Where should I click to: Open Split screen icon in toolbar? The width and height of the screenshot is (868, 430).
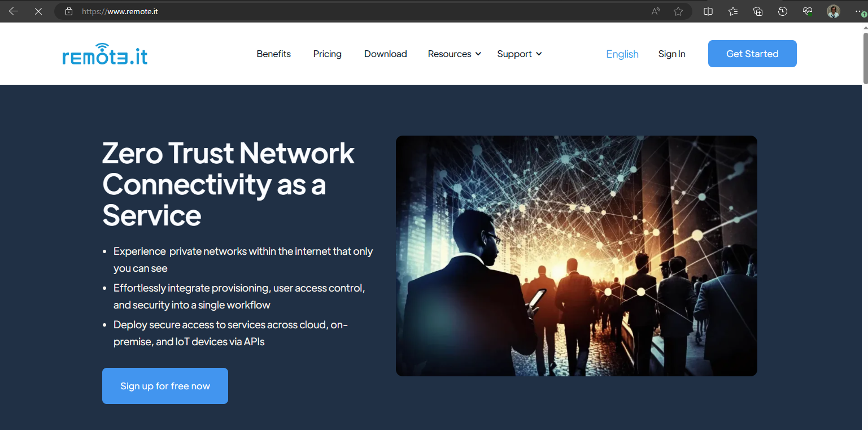(x=708, y=11)
